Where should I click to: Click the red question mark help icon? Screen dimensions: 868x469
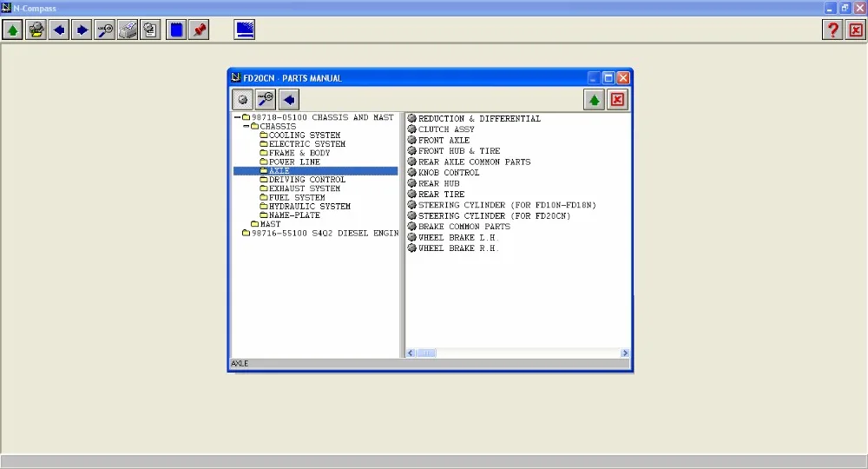click(832, 30)
